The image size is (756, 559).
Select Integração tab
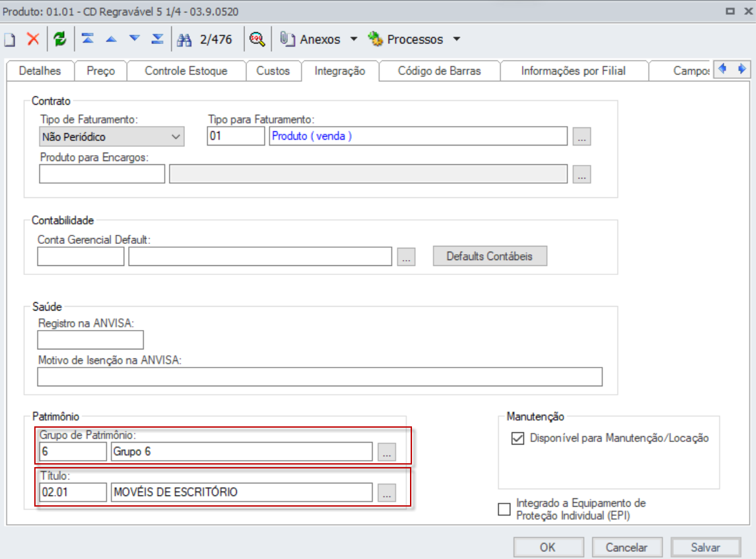pyautogui.click(x=340, y=71)
